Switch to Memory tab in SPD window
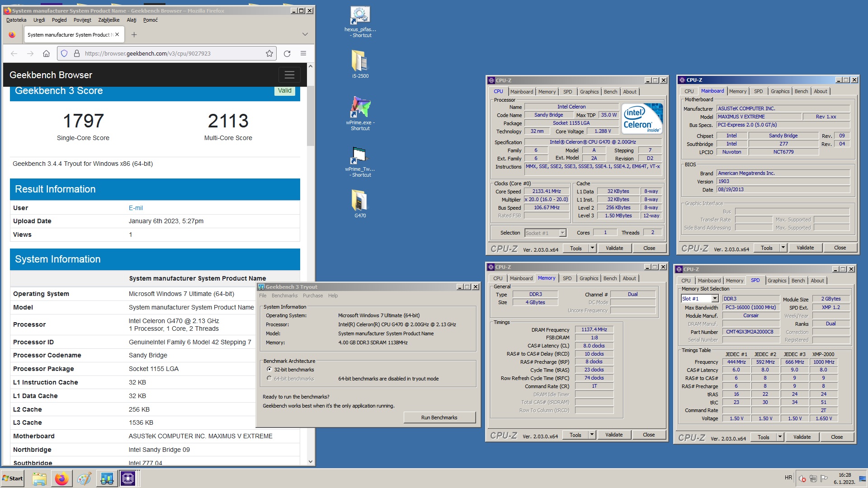Image resolution: width=868 pixels, height=488 pixels. 734,281
